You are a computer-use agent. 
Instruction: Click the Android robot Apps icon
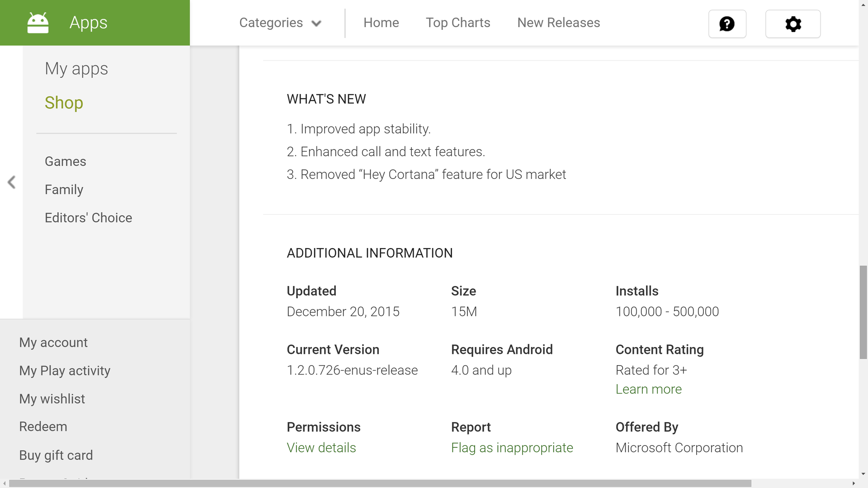(38, 23)
